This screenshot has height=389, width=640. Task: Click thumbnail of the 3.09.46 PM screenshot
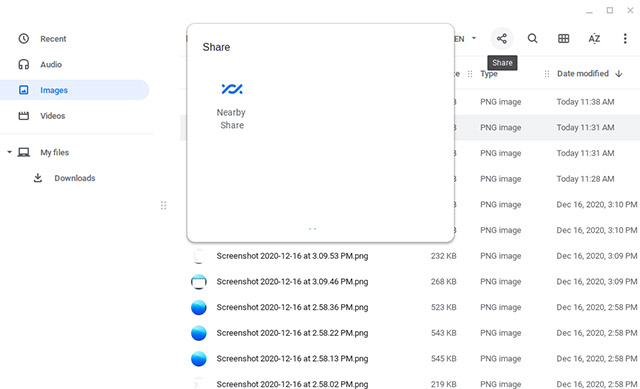(x=199, y=282)
